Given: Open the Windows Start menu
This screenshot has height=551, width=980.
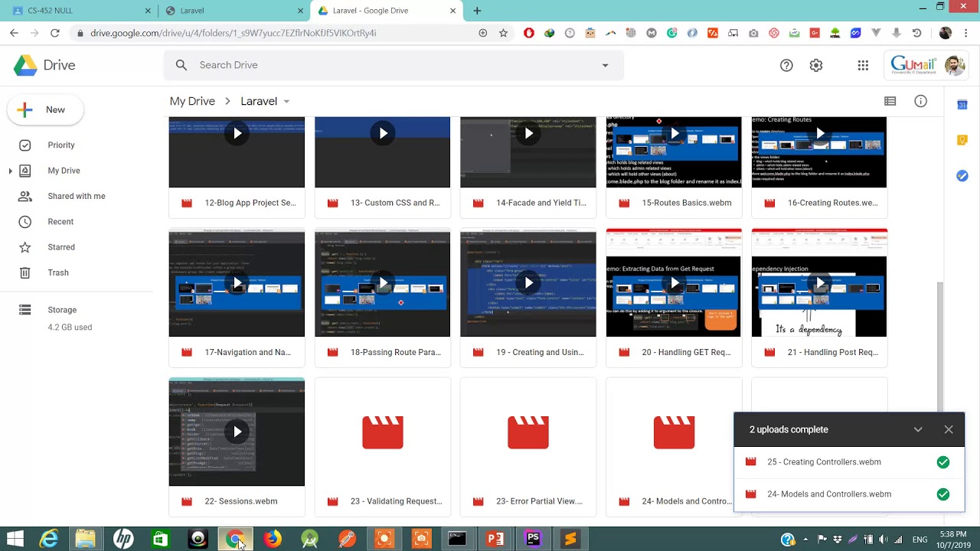Looking at the screenshot, I should (15, 539).
